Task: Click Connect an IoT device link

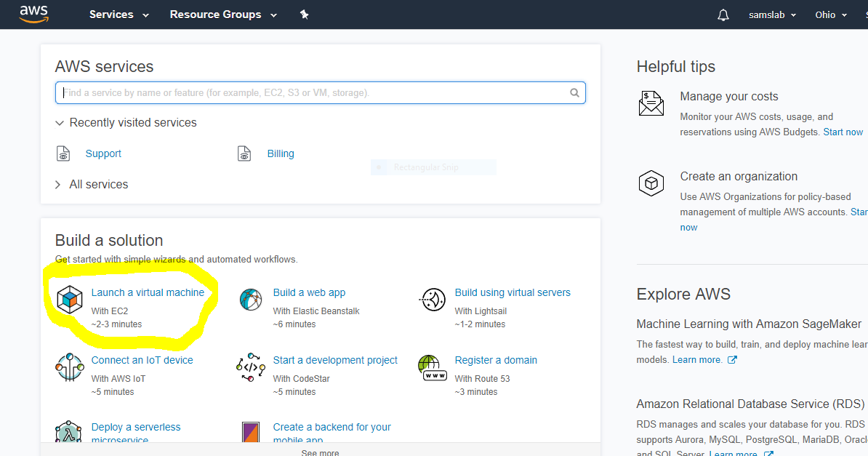Action: [142, 360]
